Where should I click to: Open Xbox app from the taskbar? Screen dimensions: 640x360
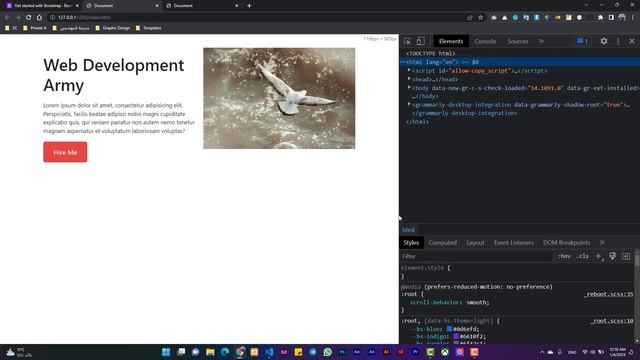[x=445, y=352]
